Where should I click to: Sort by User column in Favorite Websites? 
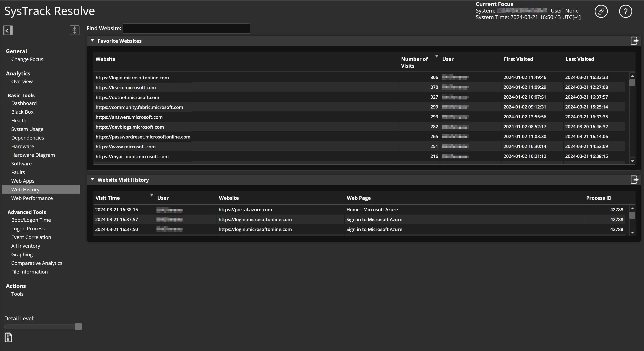[x=448, y=59]
